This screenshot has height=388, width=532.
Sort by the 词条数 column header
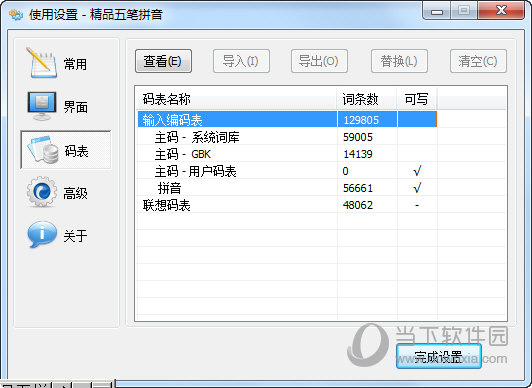pyautogui.click(x=366, y=99)
